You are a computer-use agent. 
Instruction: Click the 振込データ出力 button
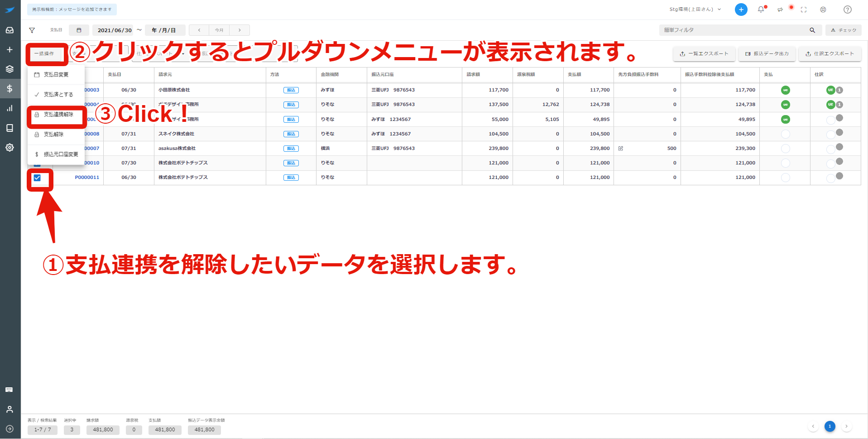(767, 54)
